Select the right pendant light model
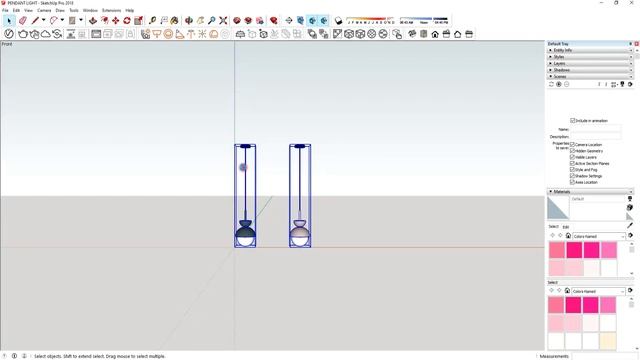Image resolution: width=640 pixels, height=360 pixels. pyautogui.click(x=300, y=196)
